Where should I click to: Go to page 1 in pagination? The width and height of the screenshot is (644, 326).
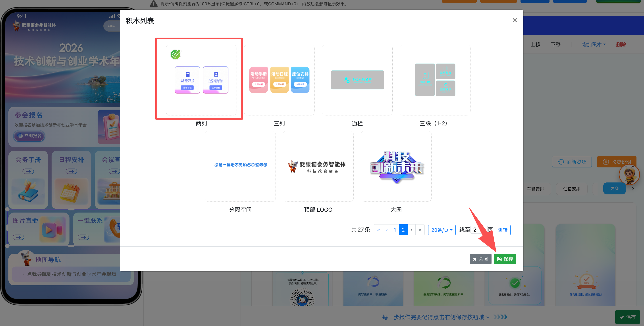click(395, 230)
